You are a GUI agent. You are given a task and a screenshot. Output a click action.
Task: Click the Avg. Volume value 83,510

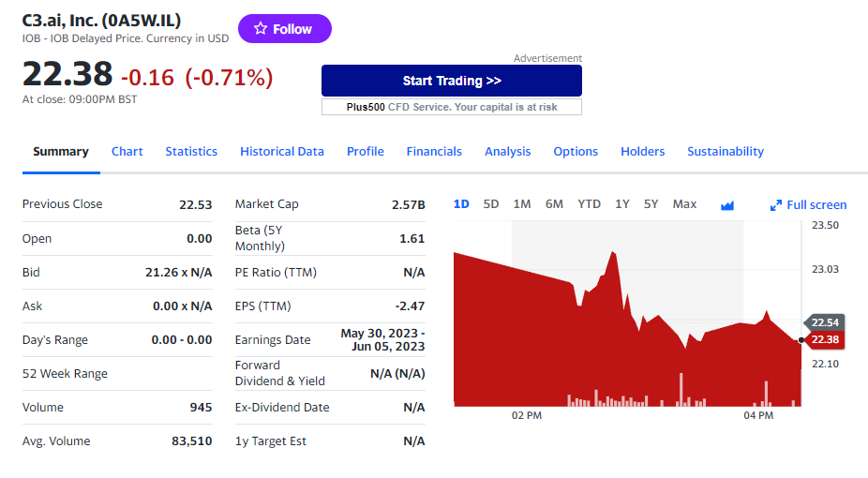[x=191, y=441]
